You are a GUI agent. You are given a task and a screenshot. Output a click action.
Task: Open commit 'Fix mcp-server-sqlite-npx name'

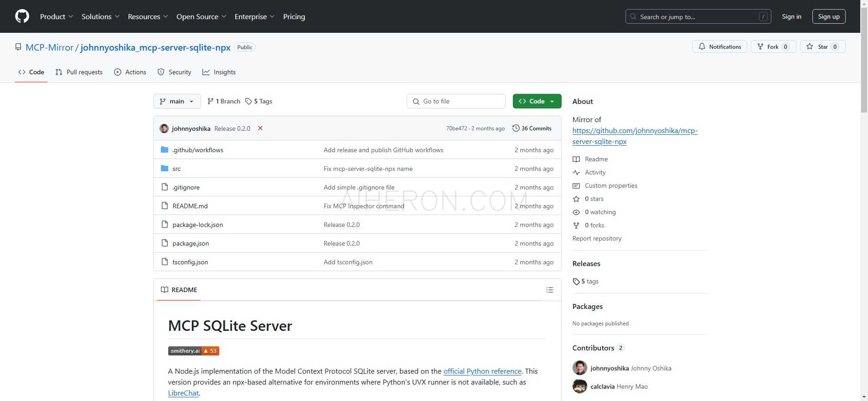pyautogui.click(x=368, y=169)
